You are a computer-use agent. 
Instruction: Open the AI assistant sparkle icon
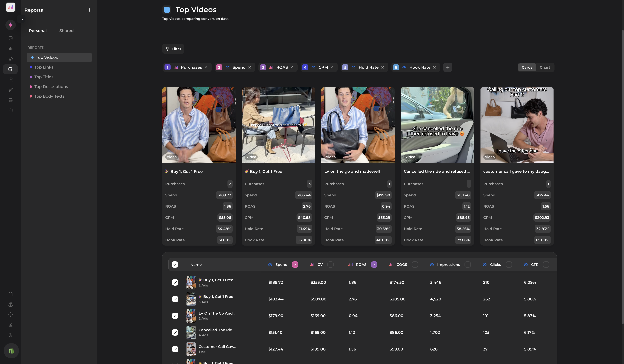tap(10, 25)
